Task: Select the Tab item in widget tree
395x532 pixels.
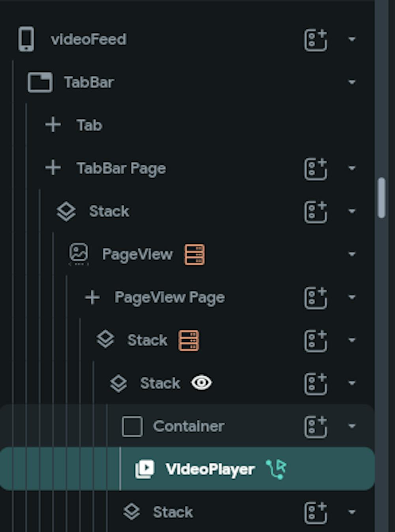Action: 89,126
